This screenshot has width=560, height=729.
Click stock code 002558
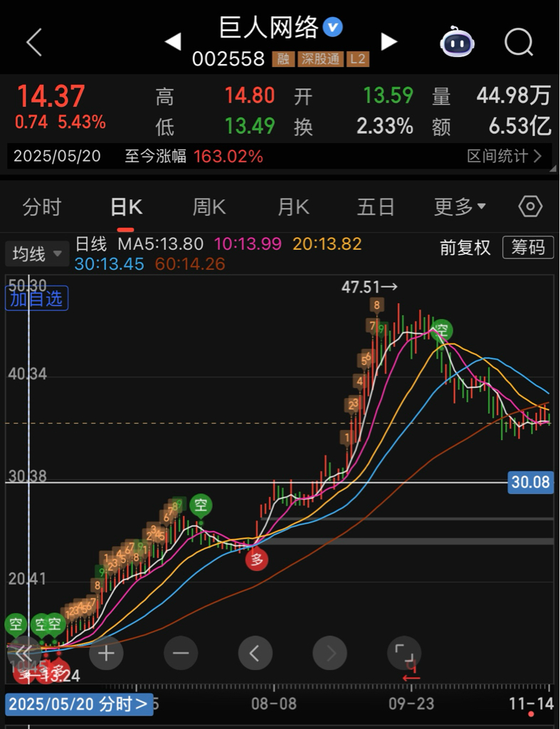point(228,59)
